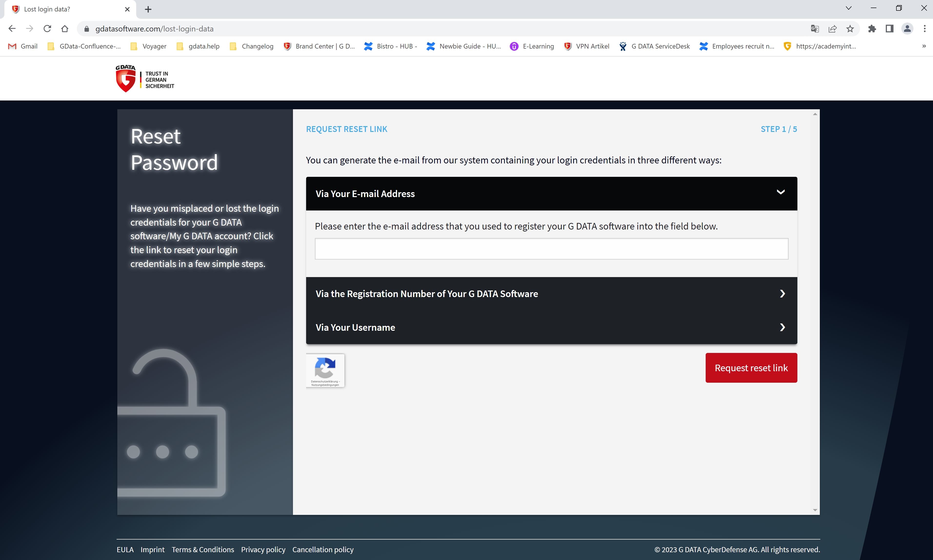Open gdata.help bookmark folder
Screen dimensions: 933x560
(x=198, y=46)
